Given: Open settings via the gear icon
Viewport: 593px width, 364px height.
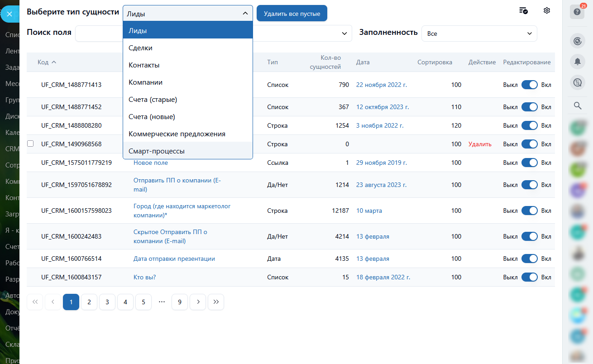Looking at the screenshot, I should [546, 11].
